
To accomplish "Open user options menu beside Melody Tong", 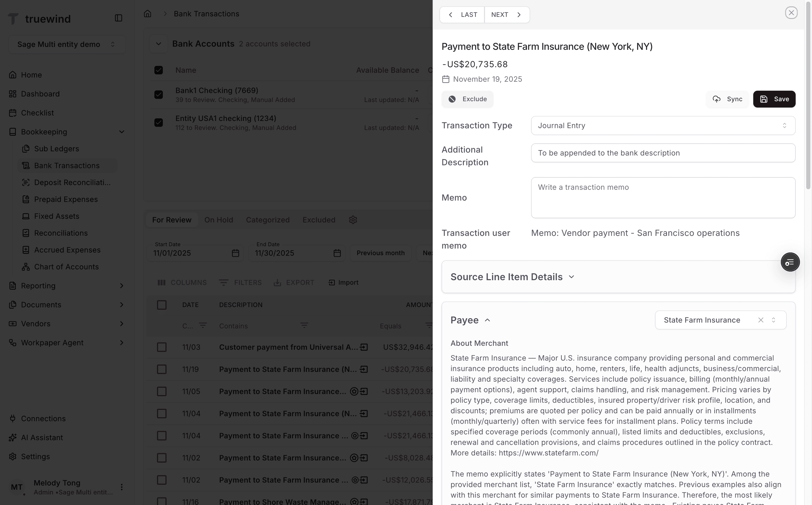I will coord(121,487).
